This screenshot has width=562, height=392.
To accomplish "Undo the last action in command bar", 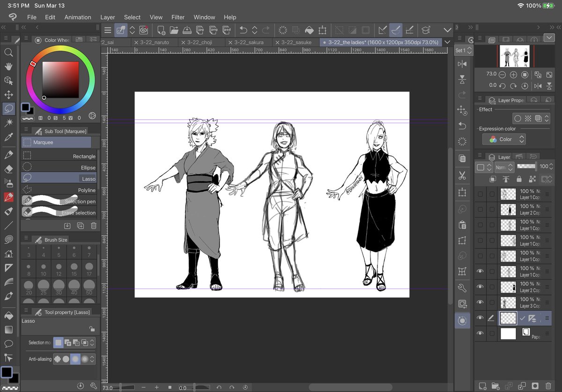I will 243,30.
